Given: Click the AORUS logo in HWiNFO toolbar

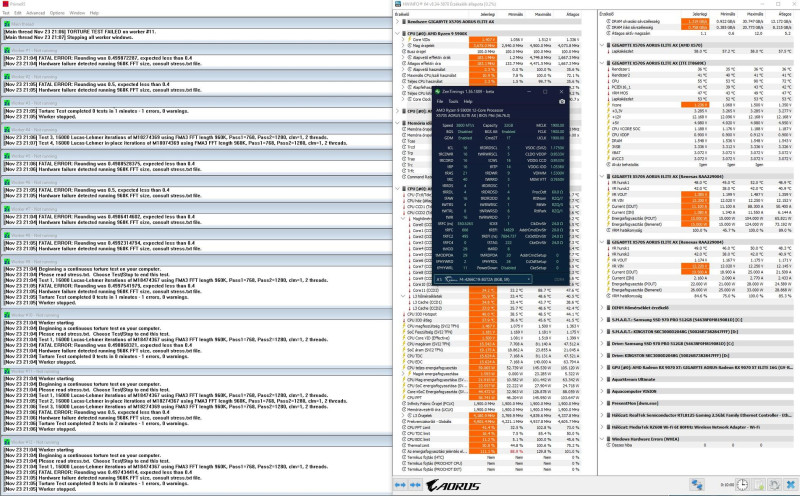Looking at the screenshot, I should [453, 485].
